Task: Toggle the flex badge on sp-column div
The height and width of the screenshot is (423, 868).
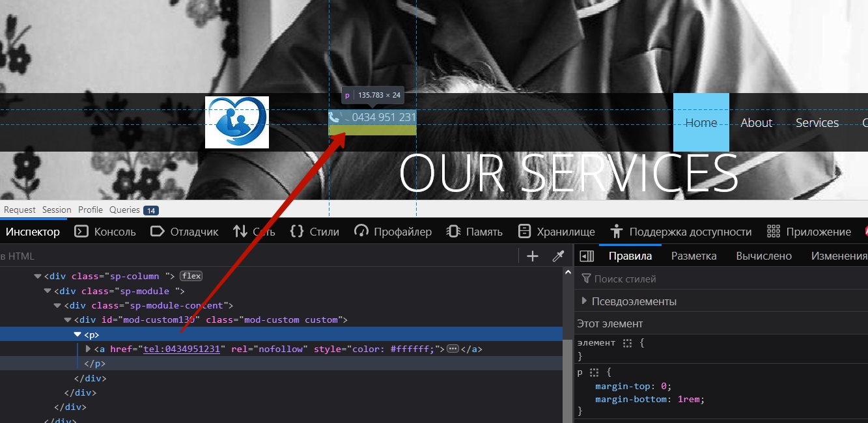Action: (x=191, y=276)
